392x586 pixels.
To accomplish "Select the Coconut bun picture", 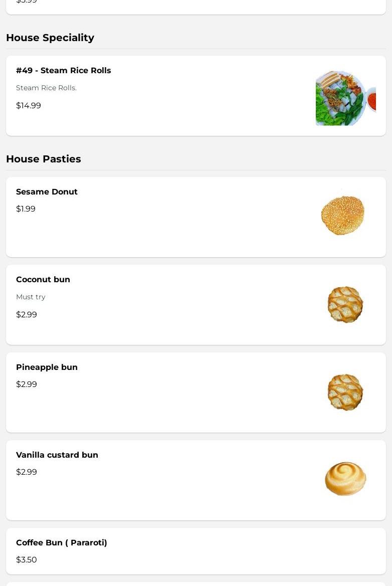I will [x=345, y=304].
